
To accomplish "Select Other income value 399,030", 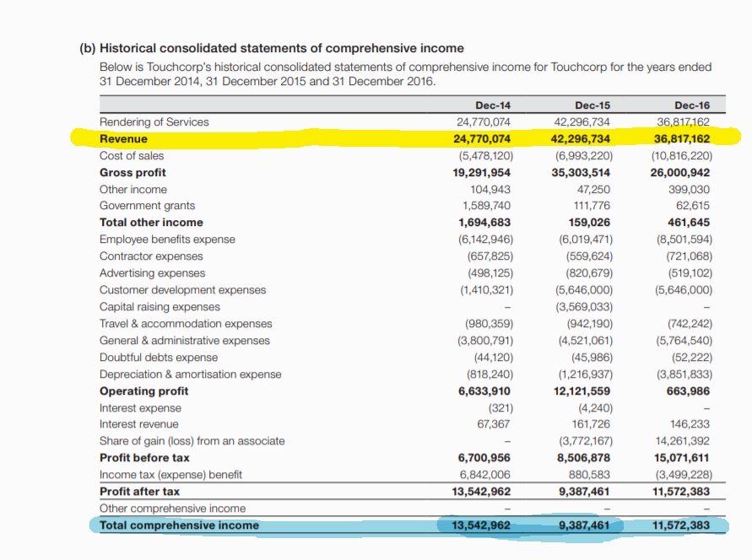I will 690,190.
